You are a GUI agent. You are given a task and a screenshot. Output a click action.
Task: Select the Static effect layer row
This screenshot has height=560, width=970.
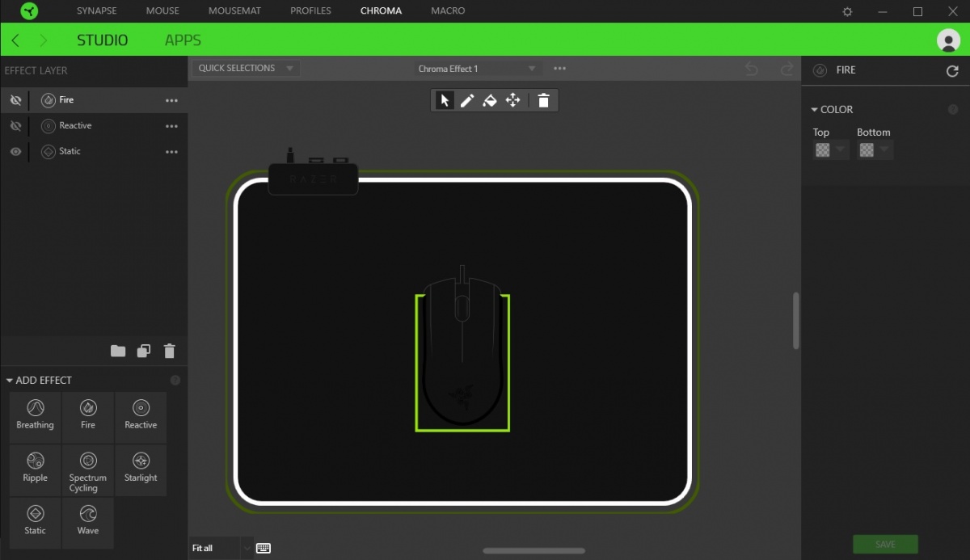pos(94,152)
